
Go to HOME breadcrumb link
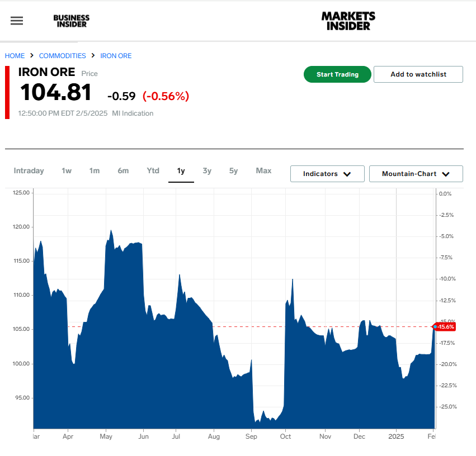pos(15,56)
